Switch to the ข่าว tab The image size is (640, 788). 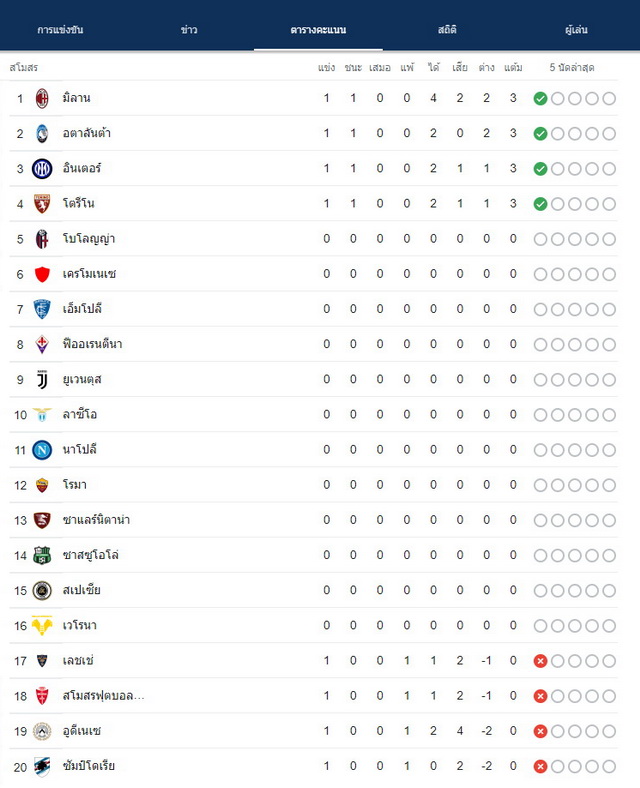click(x=189, y=30)
